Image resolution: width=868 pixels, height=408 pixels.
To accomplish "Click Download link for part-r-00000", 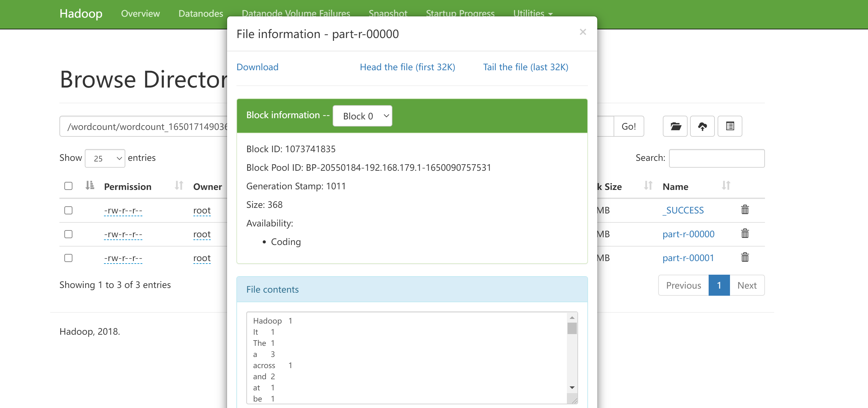I will [258, 67].
